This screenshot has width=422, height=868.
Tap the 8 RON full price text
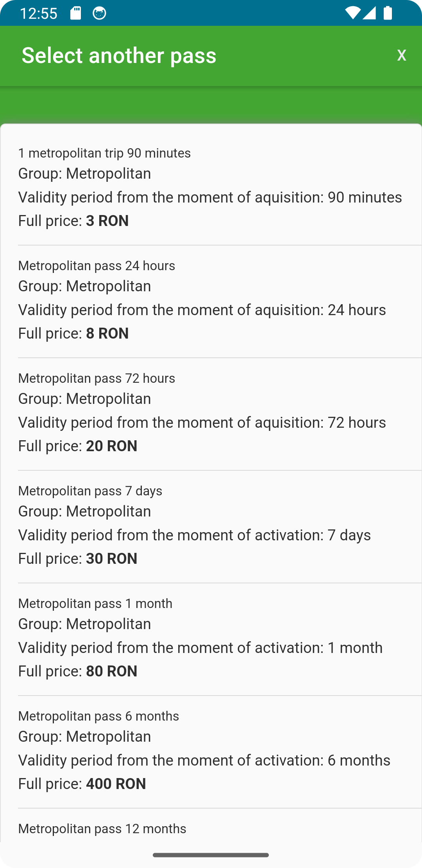click(107, 334)
